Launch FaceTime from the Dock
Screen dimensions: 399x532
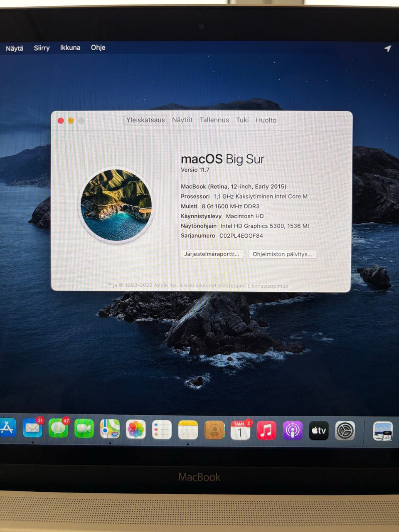click(84, 429)
